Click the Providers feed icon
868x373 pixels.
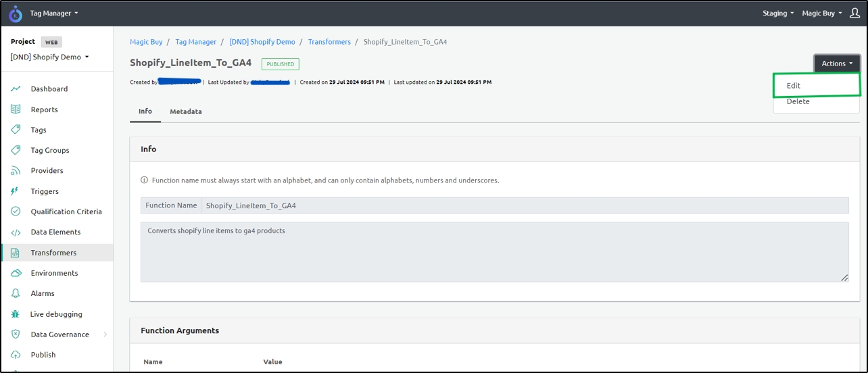tap(16, 171)
